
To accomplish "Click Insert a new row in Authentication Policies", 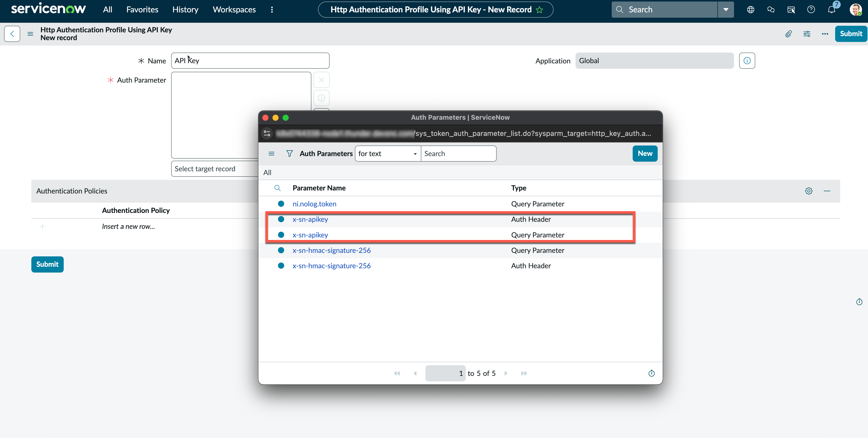I will click(x=128, y=226).
